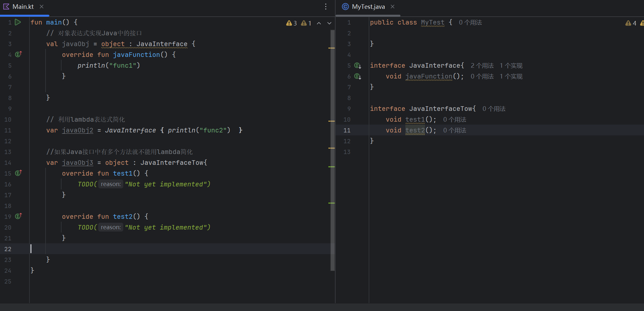The height and width of the screenshot is (311, 644).
Task: Click 'javaObj' variable on Main.kt line 3
Action: 75,44
